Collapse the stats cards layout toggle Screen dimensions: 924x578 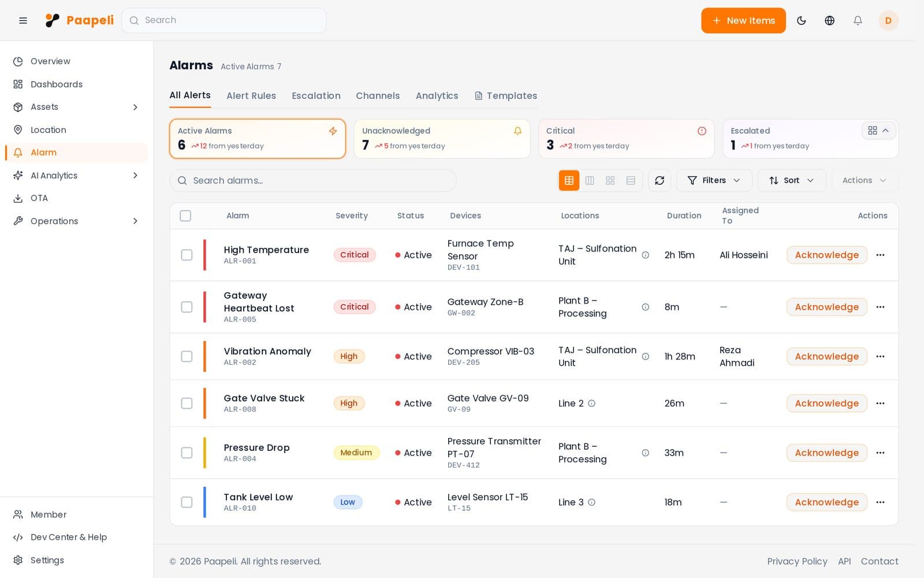click(x=879, y=131)
